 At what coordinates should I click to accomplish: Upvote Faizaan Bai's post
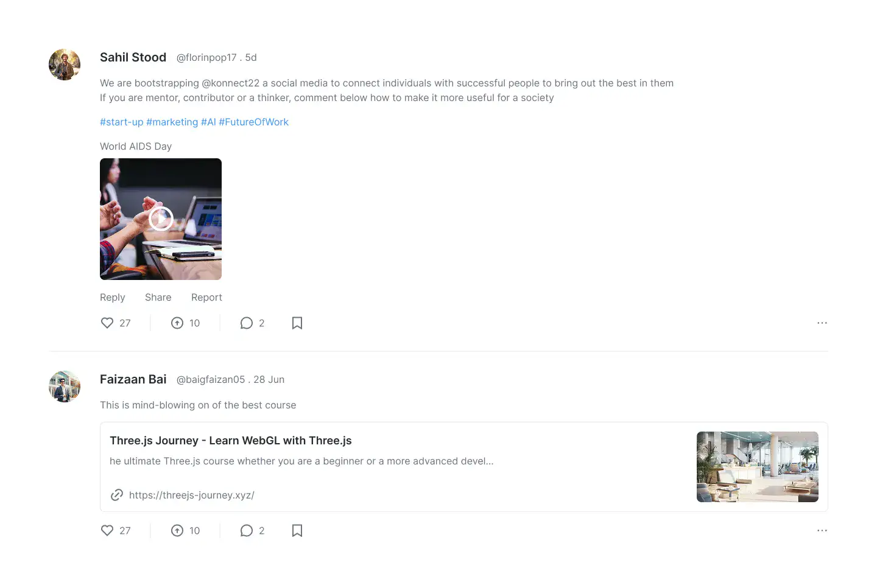pyautogui.click(x=177, y=531)
